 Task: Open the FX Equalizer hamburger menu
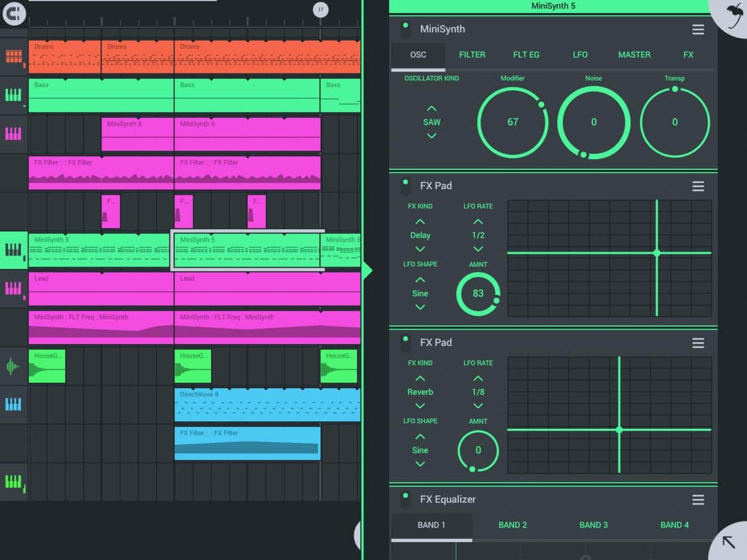coord(698,500)
